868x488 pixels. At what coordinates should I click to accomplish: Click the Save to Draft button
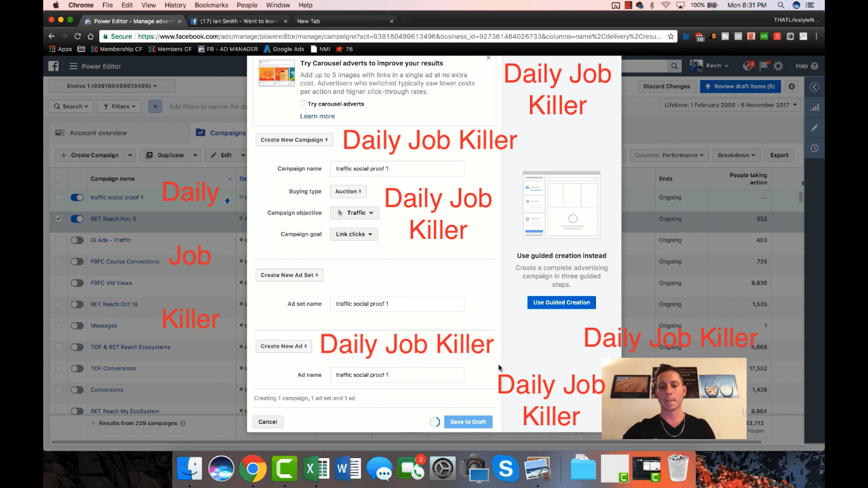coord(468,422)
